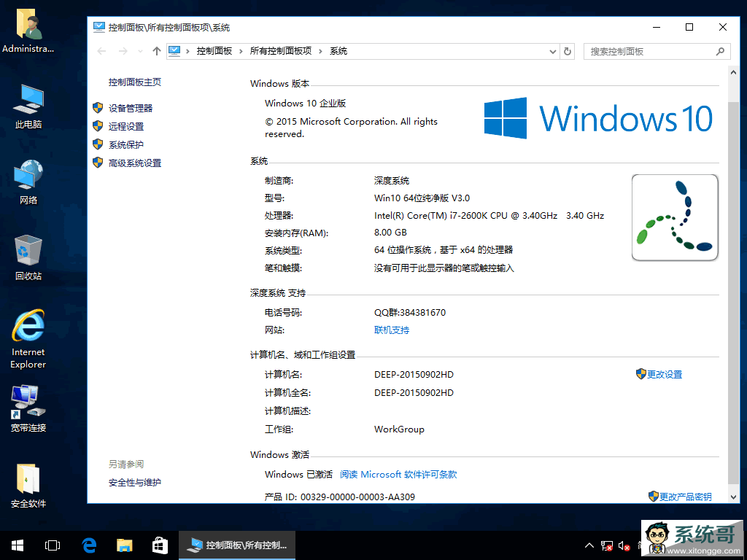Click the vertical scrollbar down arrow
747x560 pixels.
(x=733, y=497)
